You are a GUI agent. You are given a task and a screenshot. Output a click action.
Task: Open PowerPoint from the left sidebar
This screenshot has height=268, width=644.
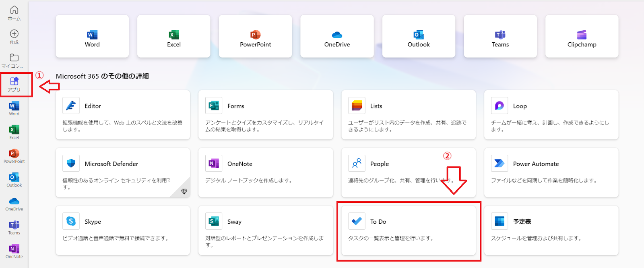coord(14,156)
